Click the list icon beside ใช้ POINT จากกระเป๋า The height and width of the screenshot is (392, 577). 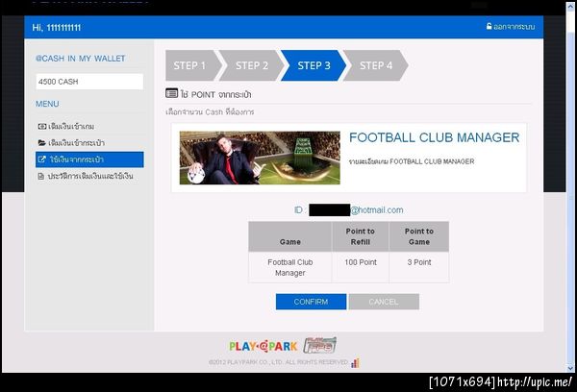click(171, 93)
